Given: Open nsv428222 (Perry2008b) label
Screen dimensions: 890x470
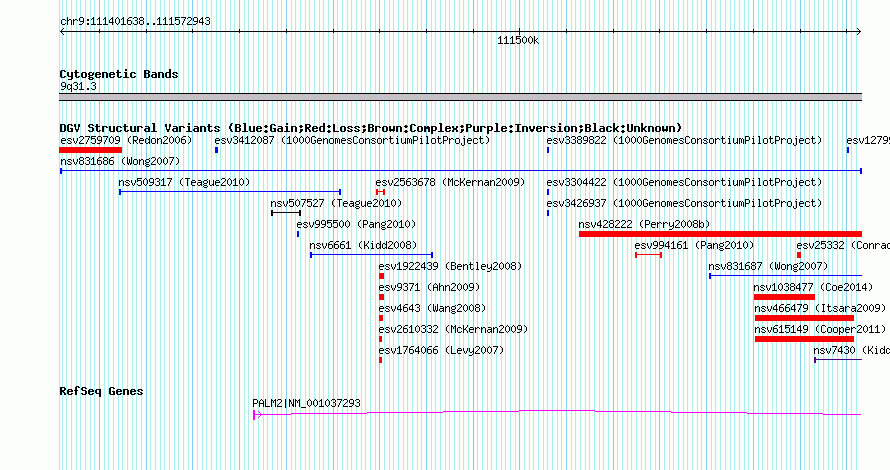Looking at the screenshot, I should point(644,224).
